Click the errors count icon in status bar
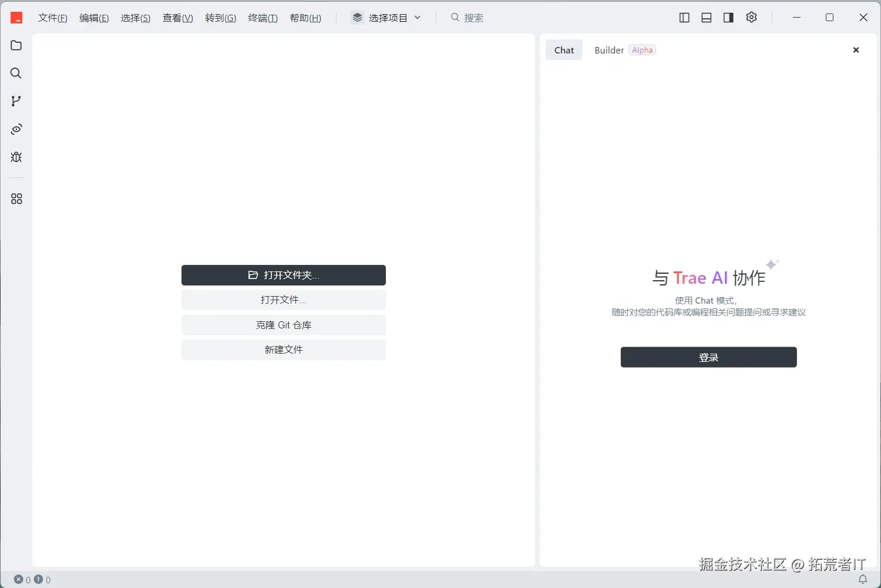881x588 pixels. coord(19,579)
